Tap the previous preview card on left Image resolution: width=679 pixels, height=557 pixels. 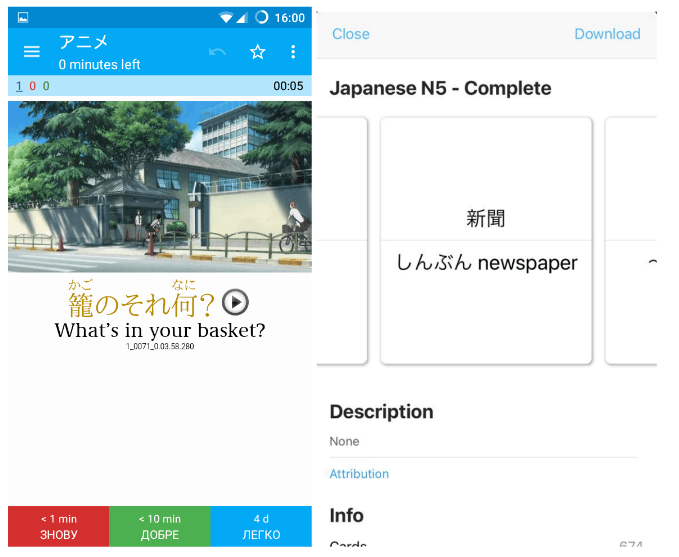342,240
